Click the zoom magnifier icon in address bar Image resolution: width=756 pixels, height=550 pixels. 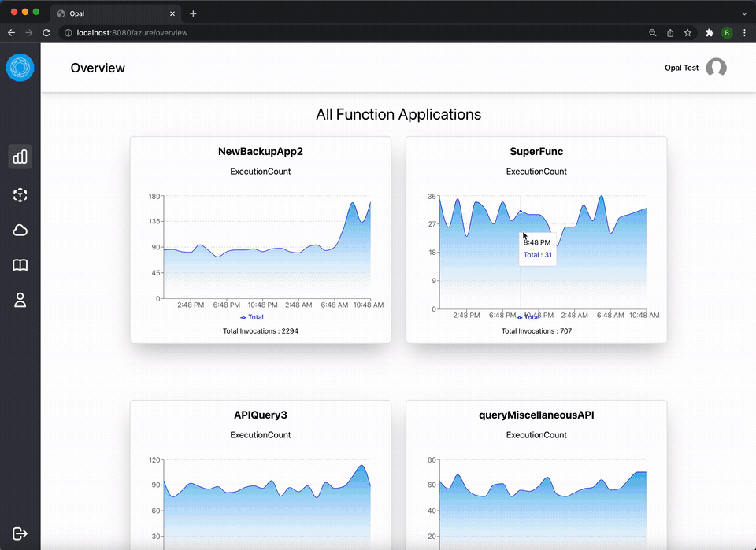click(652, 33)
